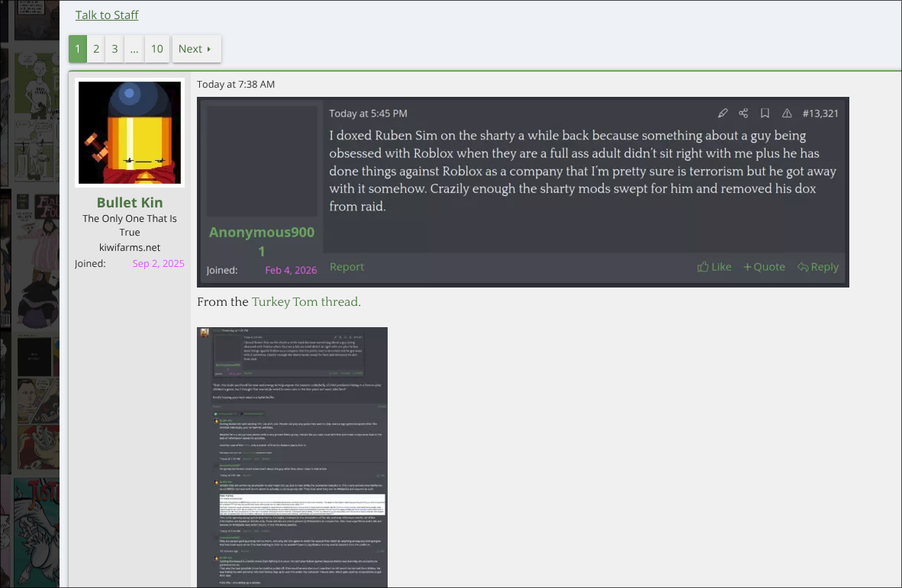902x588 pixels.
Task: Go to page 2 of thread
Action: click(x=96, y=49)
